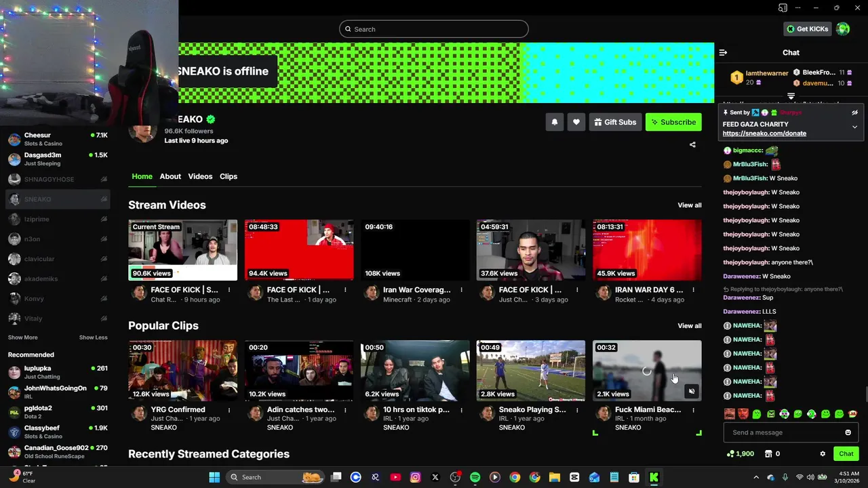The image size is (868, 488).
Task: Switch to the Home tab
Action: click(142, 176)
